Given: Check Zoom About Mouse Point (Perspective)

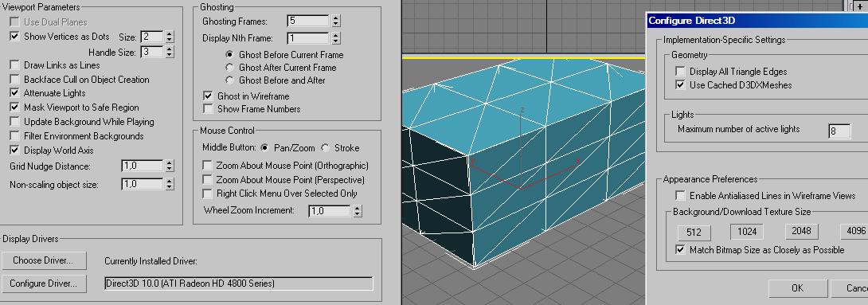Looking at the screenshot, I should [x=207, y=180].
